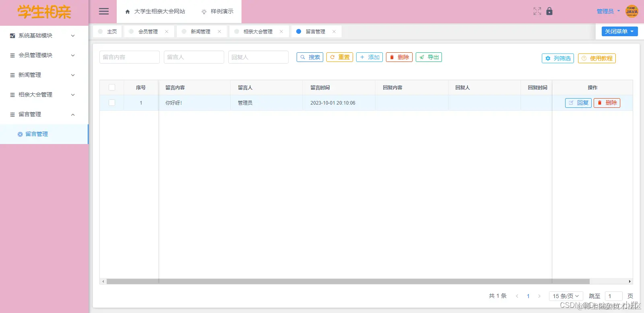Click the 留言管理 submenu item icon
The height and width of the screenshot is (313, 644).
coord(20,134)
